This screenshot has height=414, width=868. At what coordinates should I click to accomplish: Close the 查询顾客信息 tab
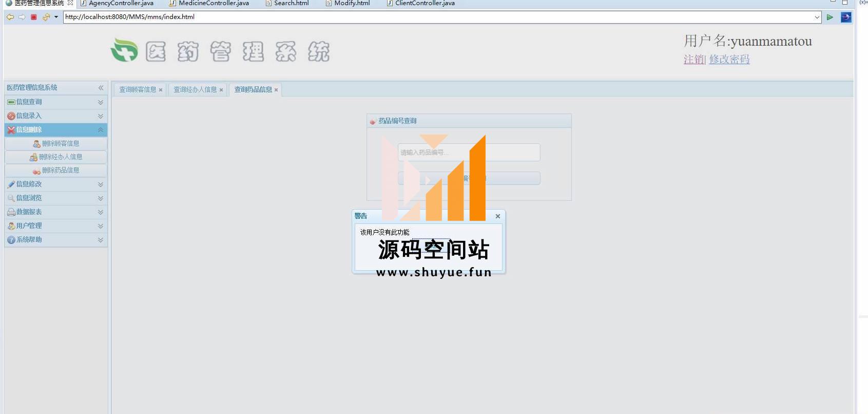pyautogui.click(x=161, y=90)
